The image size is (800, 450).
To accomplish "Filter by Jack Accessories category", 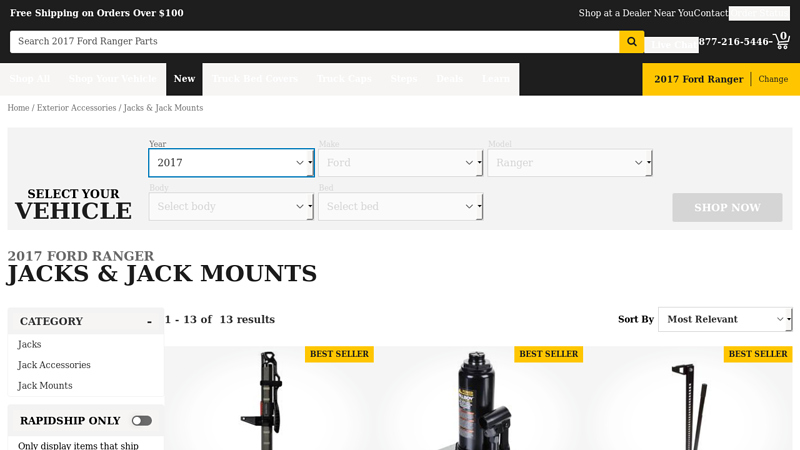I will click(x=54, y=365).
